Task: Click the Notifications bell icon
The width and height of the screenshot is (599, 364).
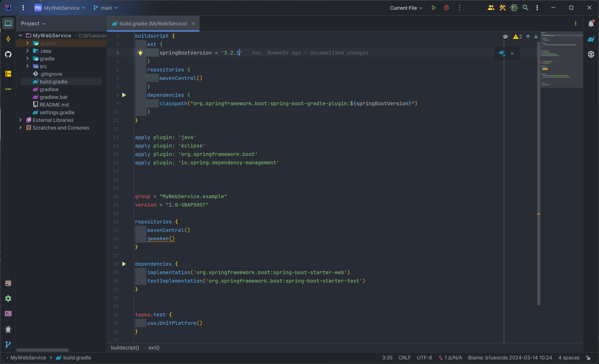Action: point(591,24)
